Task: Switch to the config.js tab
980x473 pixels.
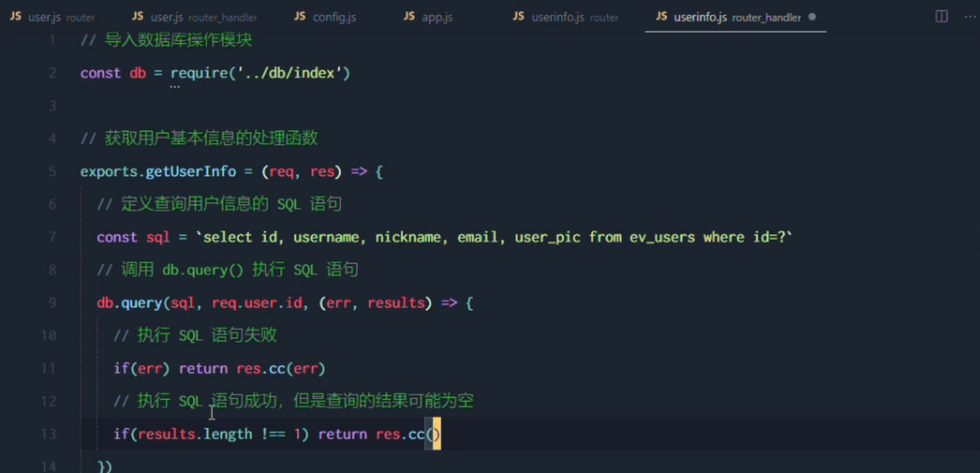Action: 325,17
